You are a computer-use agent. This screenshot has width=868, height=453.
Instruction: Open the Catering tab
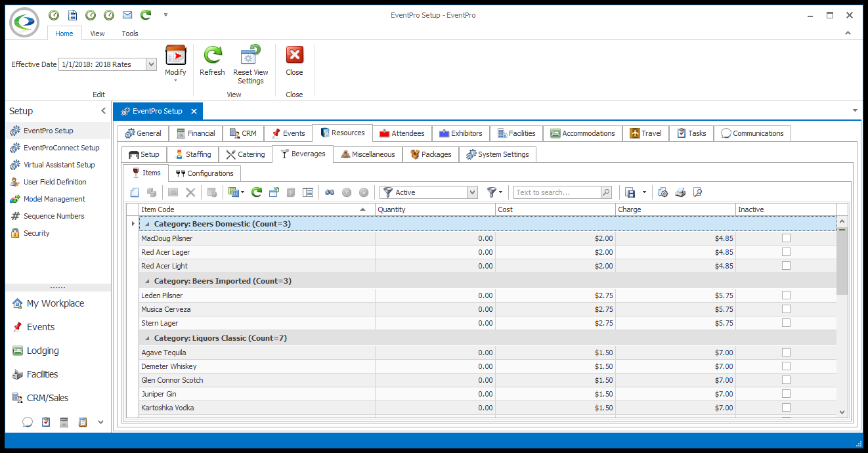(x=246, y=154)
